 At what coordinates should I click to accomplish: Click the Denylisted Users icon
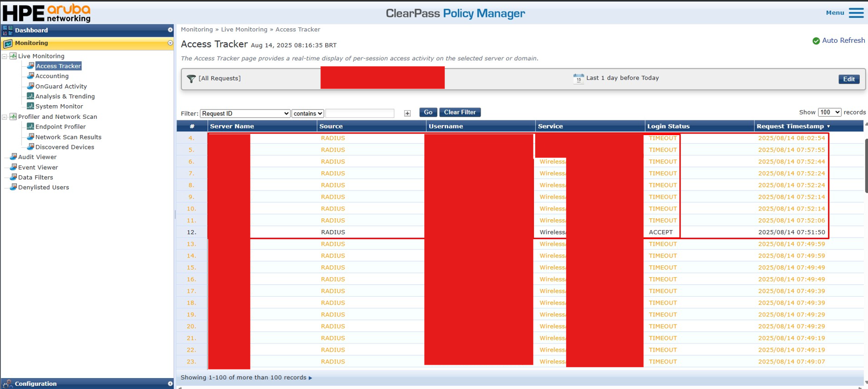point(13,187)
